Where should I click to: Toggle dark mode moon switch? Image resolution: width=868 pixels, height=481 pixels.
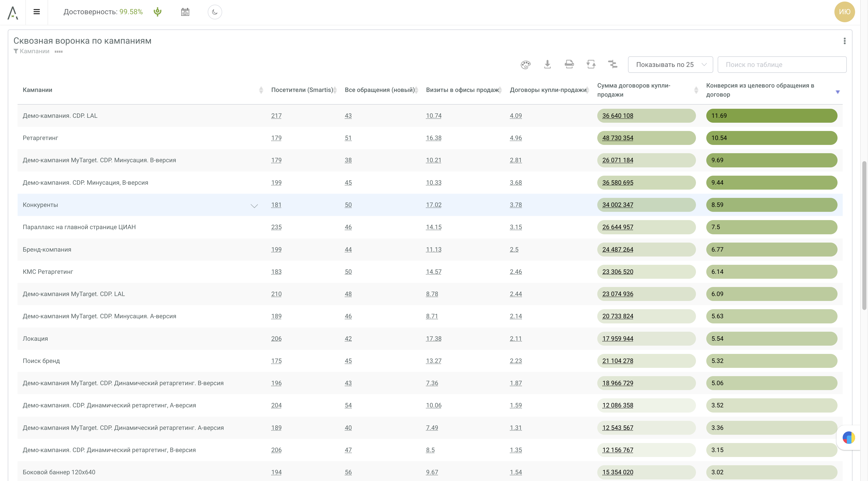(215, 12)
